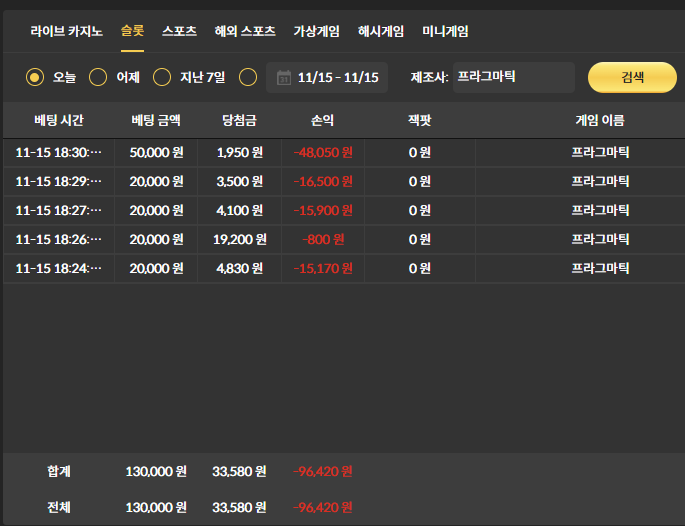Switch to the 라이브 카지노 tab
Viewport: 685px width, 526px height.
tap(67, 31)
